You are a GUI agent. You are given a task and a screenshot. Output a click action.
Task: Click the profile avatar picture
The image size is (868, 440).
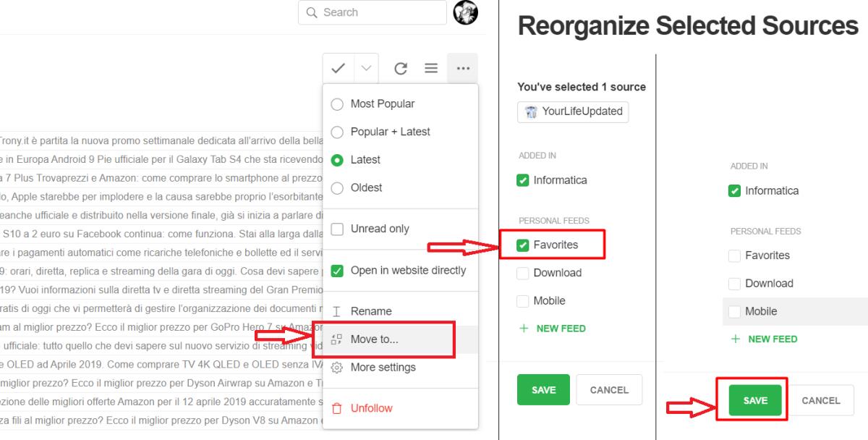(467, 12)
